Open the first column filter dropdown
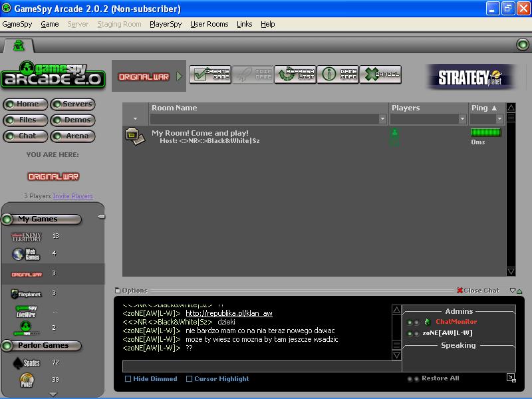532x399 pixels. pos(136,119)
